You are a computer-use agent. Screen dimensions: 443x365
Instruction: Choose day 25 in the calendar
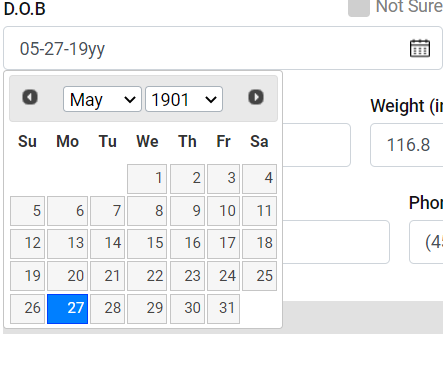(x=259, y=276)
